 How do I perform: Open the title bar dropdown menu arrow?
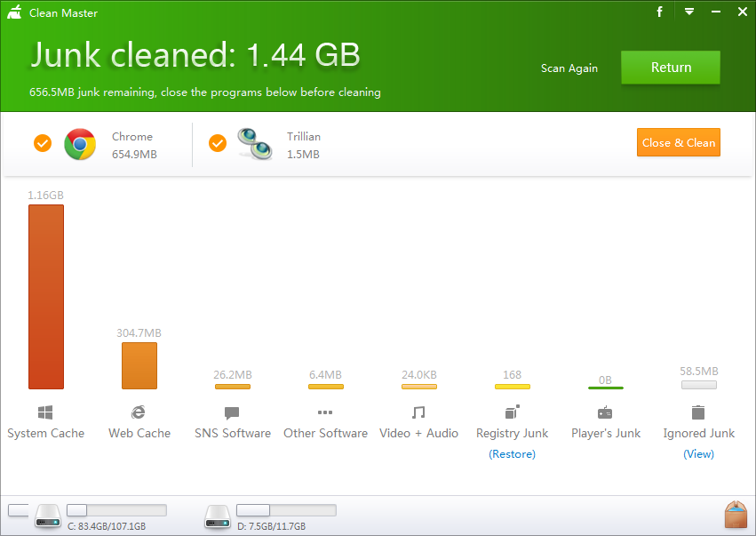click(689, 12)
